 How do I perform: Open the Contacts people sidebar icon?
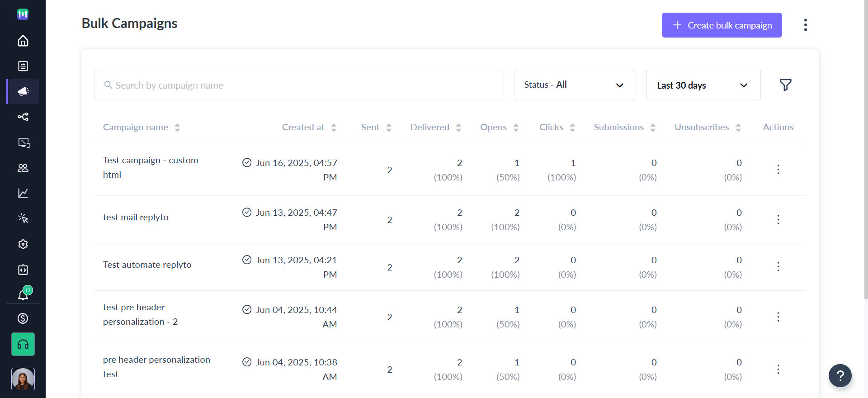point(23,168)
